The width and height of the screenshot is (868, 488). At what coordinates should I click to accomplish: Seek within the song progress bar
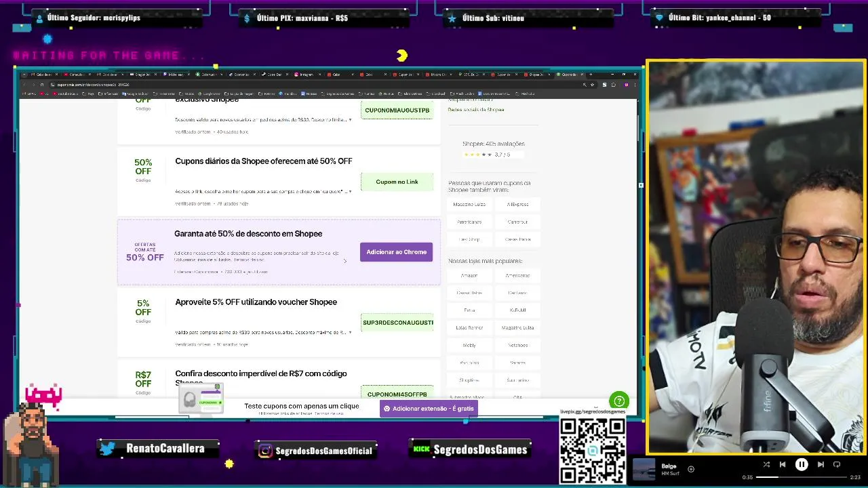802,477
